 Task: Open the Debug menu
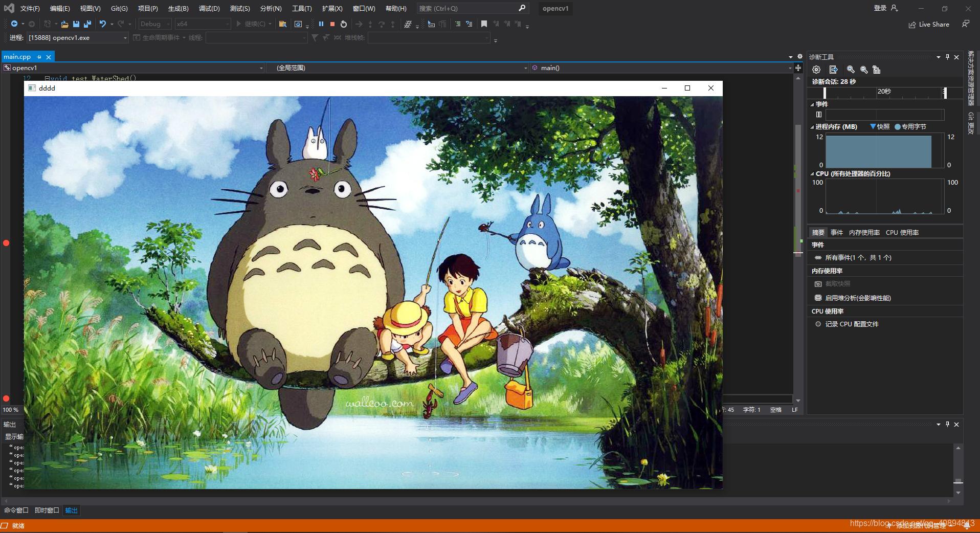(x=209, y=8)
